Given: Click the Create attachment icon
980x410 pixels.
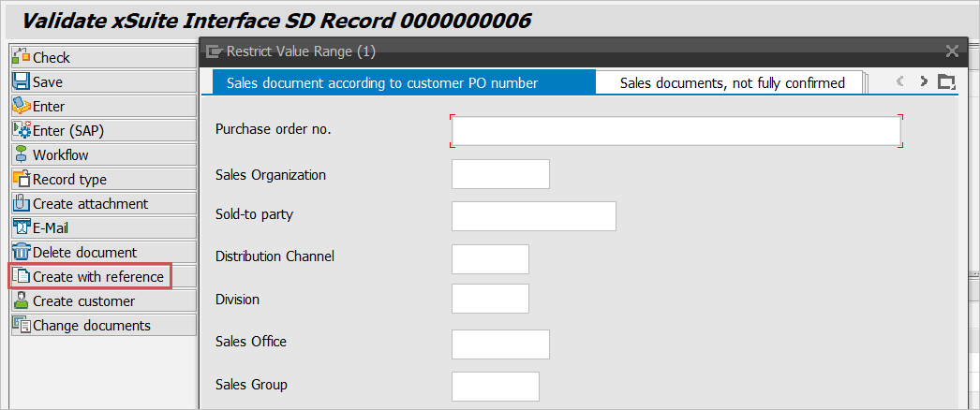Looking at the screenshot, I should pyautogui.click(x=22, y=204).
